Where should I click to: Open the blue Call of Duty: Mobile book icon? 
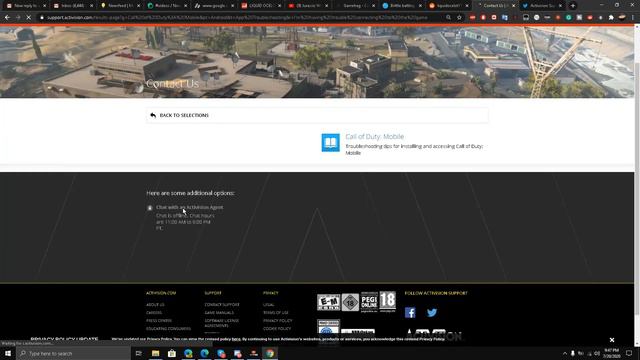coord(331,143)
